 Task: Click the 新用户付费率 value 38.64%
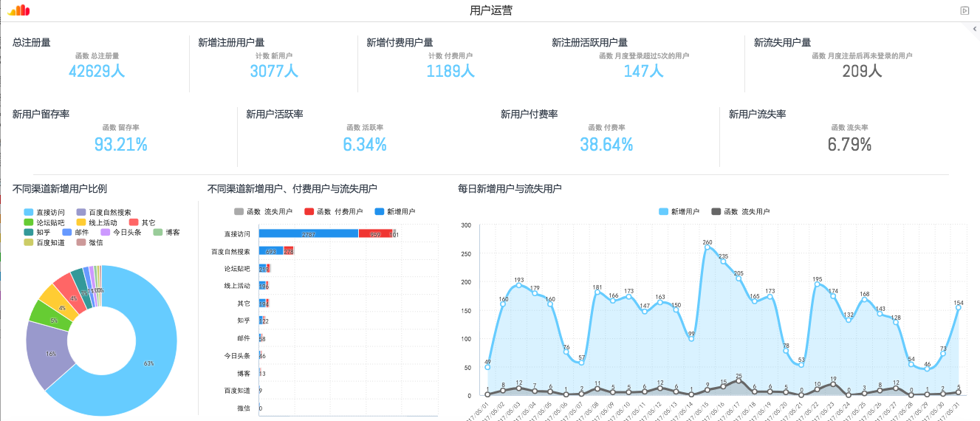point(606,145)
